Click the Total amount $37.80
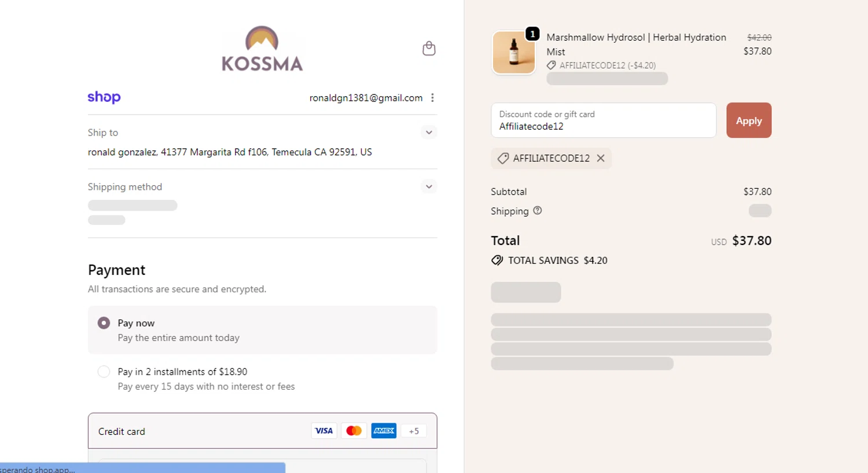This screenshot has width=868, height=473. pos(752,240)
